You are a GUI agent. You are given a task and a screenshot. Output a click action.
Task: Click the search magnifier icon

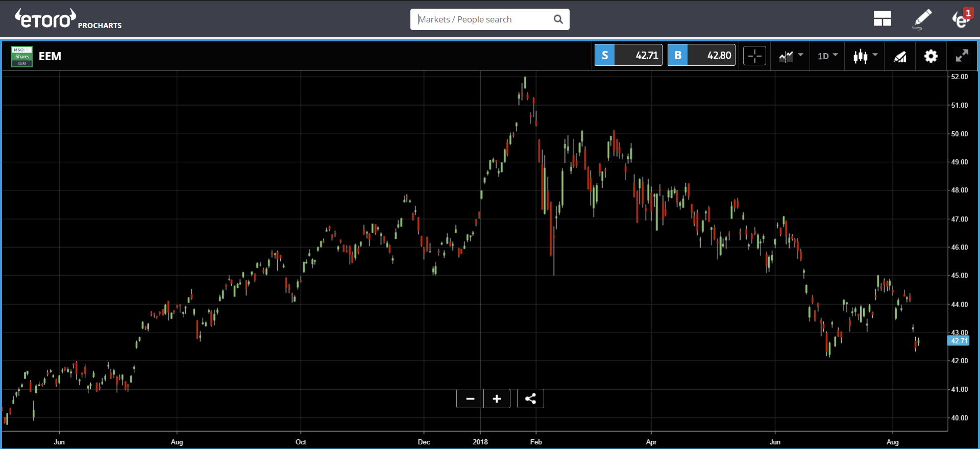(558, 19)
